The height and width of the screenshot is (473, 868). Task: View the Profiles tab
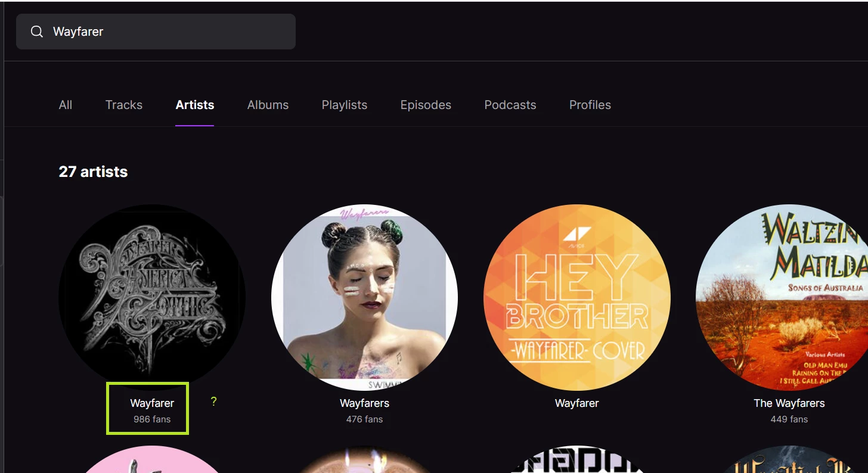pyautogui.click(x=590, y=105)
